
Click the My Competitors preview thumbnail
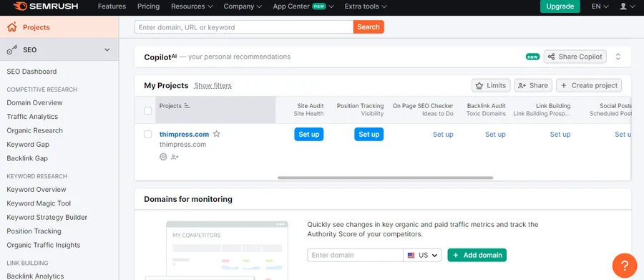pyautogui.click(x=227, y=251)
